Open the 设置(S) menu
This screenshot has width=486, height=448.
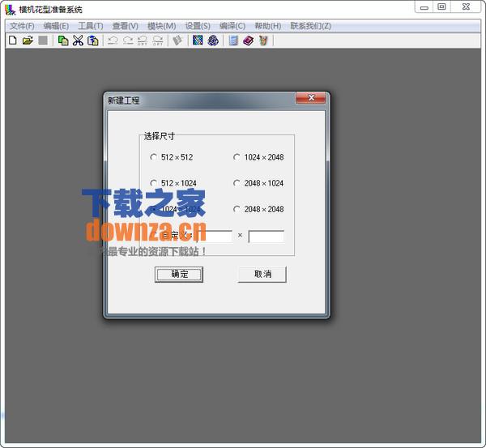coord(198,26)
